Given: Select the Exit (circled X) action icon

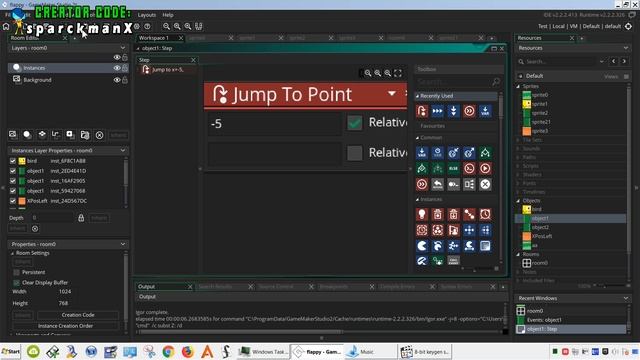Looking at the screenshot, I should (x=485, y=184).
